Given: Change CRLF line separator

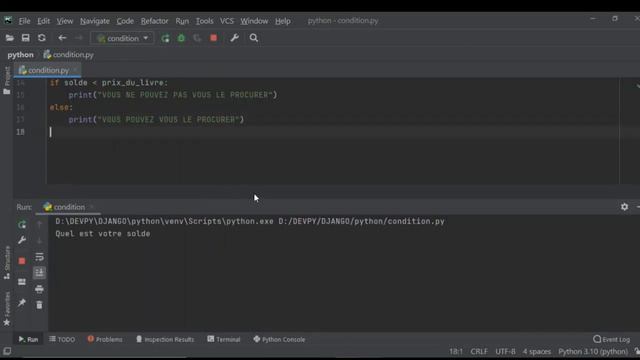Looking at the screenshot, I should tap(479, 351).
